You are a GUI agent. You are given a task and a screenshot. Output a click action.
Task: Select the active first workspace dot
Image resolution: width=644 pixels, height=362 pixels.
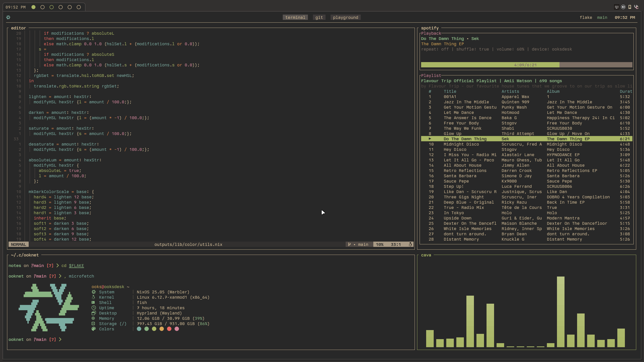coord(33,7)
